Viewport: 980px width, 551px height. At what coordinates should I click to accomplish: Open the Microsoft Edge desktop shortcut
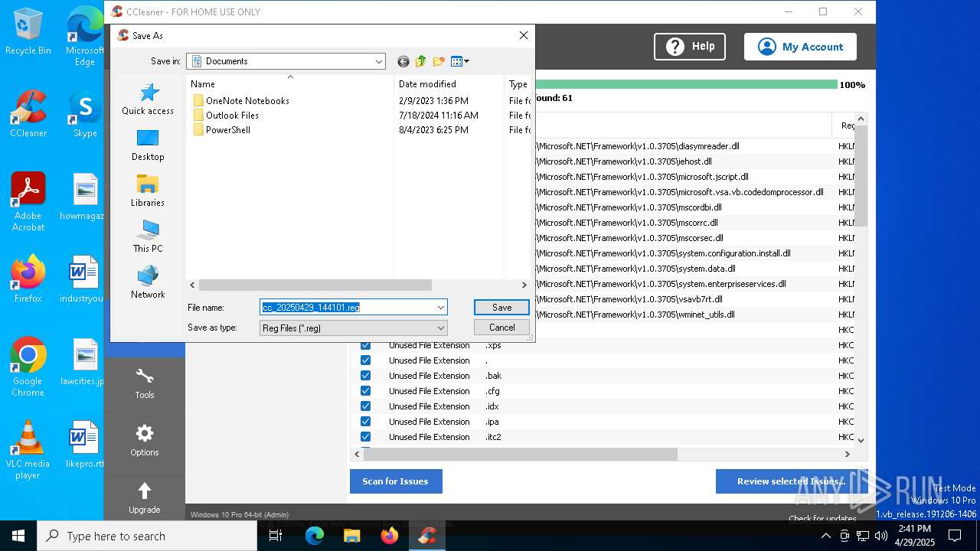tap(85, 37)
